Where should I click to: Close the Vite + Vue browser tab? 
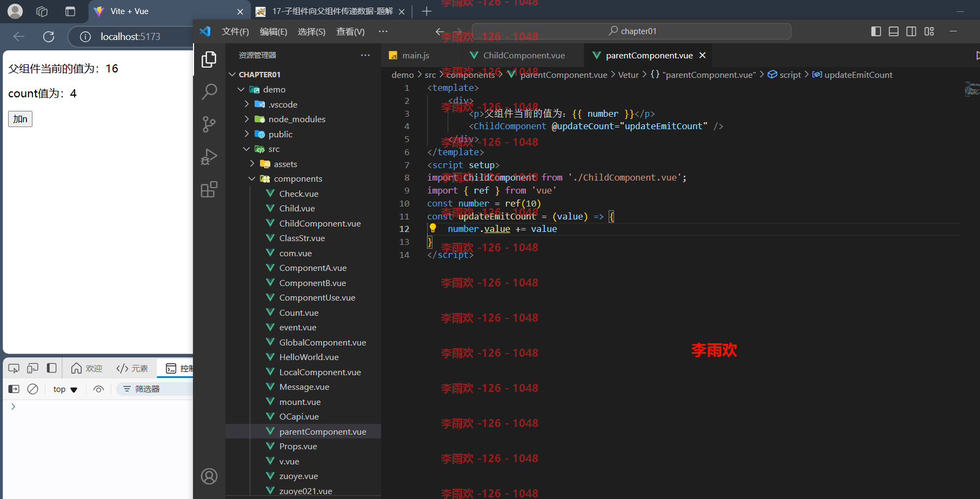[x=240, y=11]
